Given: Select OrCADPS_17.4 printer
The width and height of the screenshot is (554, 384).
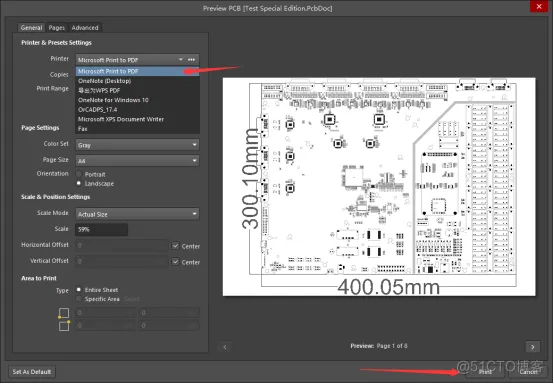Looking at the screenshot, I should point(137,110).
